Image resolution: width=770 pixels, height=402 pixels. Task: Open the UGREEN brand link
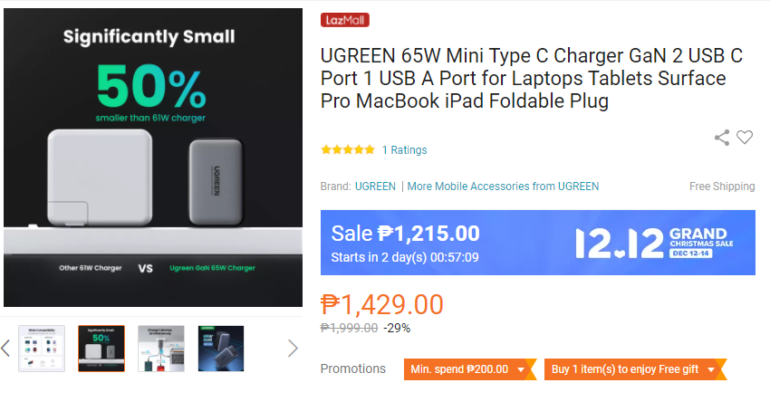click(x=375, y=186)
